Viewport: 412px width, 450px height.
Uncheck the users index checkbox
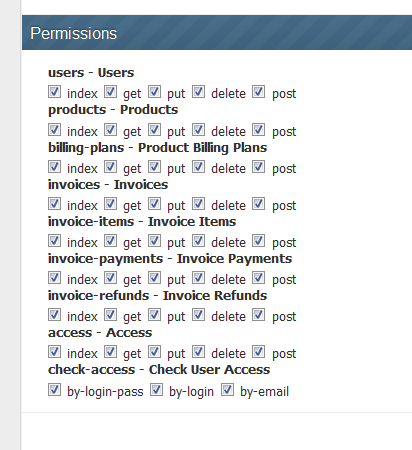click(54, 92)
